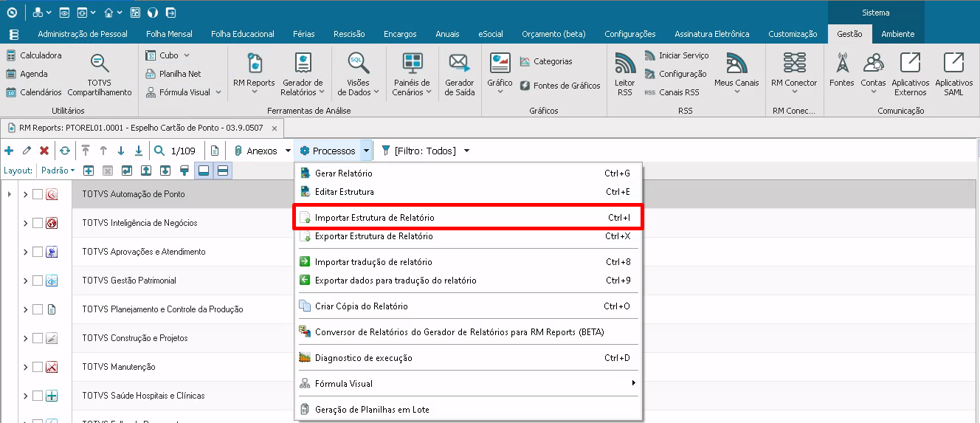980x423 pixels.
Task: Toggle checkbox for TOTVS Automação de Ponto
Action: pos(38,194)
